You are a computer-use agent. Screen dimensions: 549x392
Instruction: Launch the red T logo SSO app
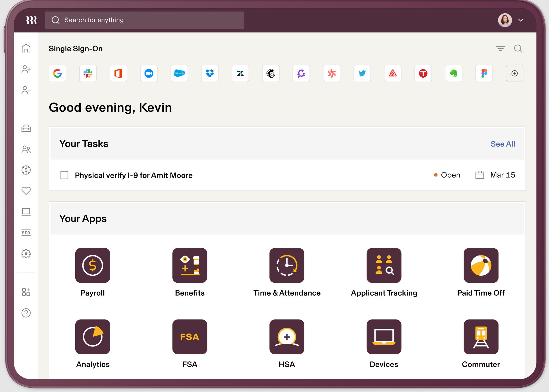point(423,73)
